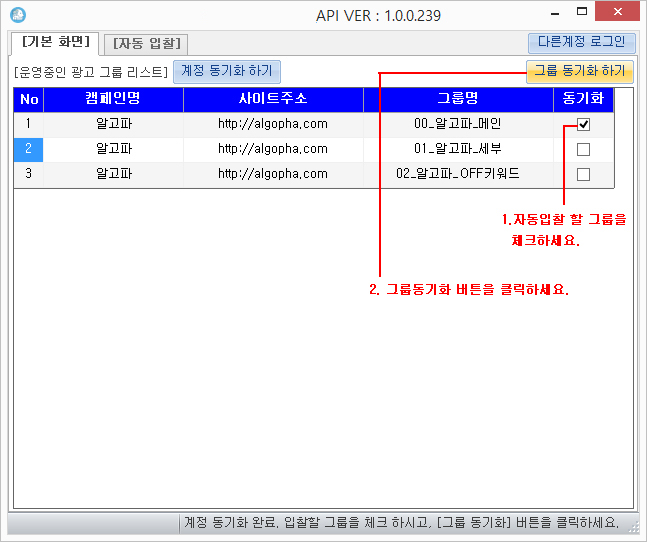The image size is (647, 542).
Task: Click the 그룹 동기화 하기 button
Action: point(579,71)
